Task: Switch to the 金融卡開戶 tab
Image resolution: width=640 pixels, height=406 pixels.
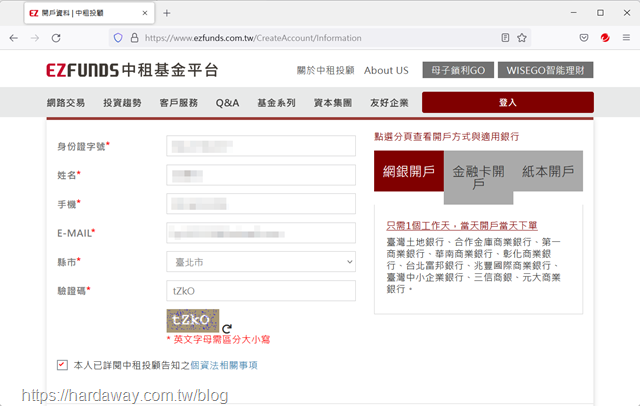Action: tap(478, 177)
